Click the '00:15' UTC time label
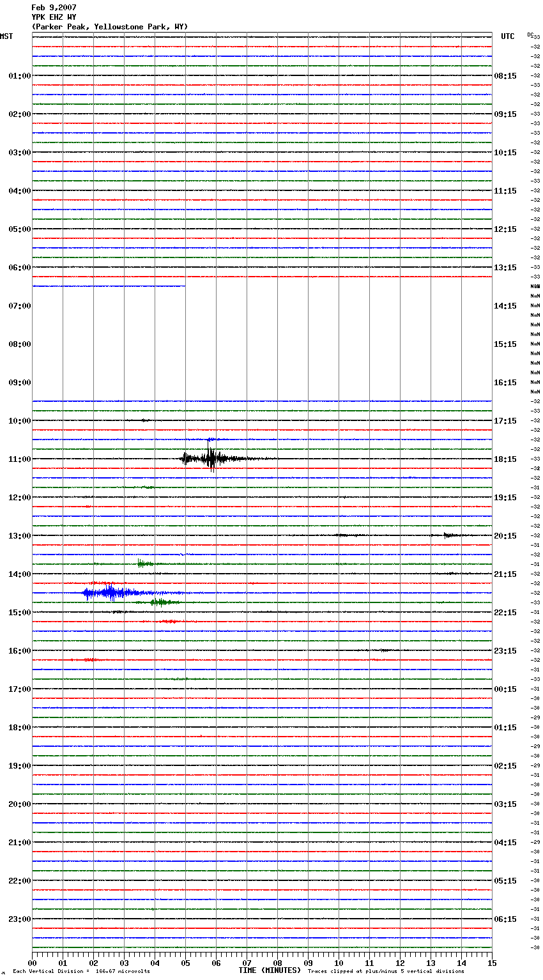Image resolution: width=543 pixels, height=980 pixels. [505, 689]
